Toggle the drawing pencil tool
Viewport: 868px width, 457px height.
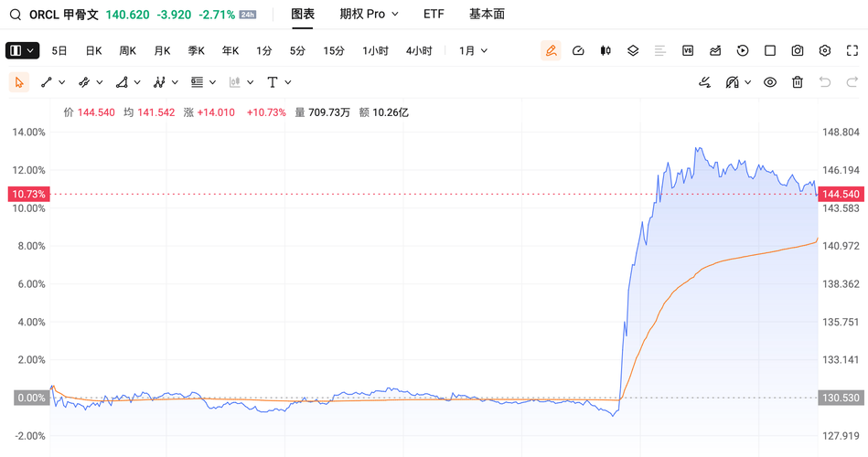point(551,50)
